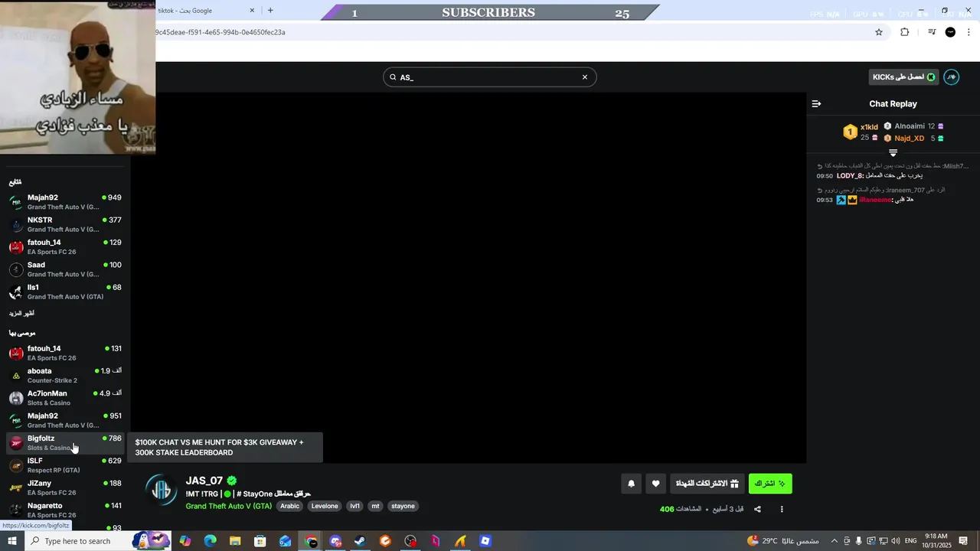This screenshot has height=551, width=980.
Task: Click the fatouh_14 recommended row with 131 viewers
Action: 65,353
